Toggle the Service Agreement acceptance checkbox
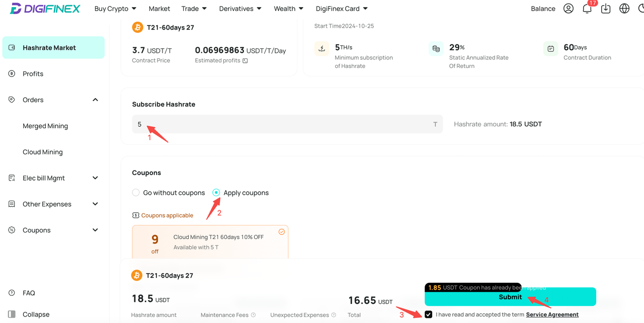Viewport: 644px width, 323px height. [429, 314]
